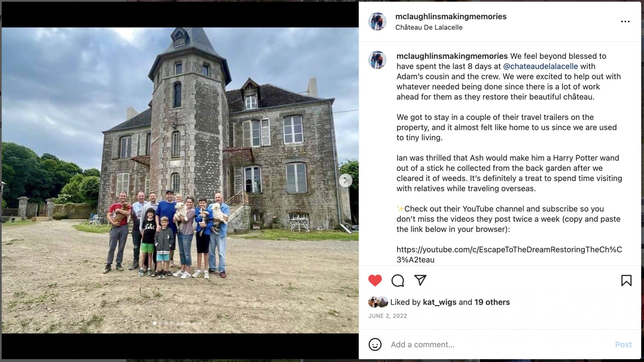This screenshot has width=644, height=362.
Task: Open the three-dot more options menu
Action: pyautogui.click(x=625, y=21)
